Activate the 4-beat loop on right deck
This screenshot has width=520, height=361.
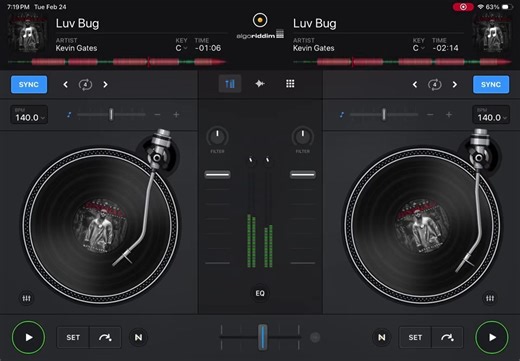[x=435, y=85]
